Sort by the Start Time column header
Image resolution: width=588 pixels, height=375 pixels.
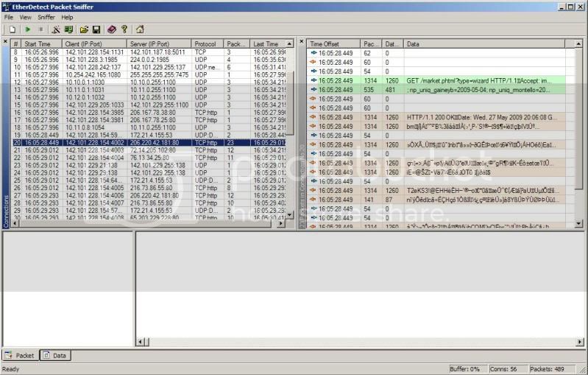point(41,44)
